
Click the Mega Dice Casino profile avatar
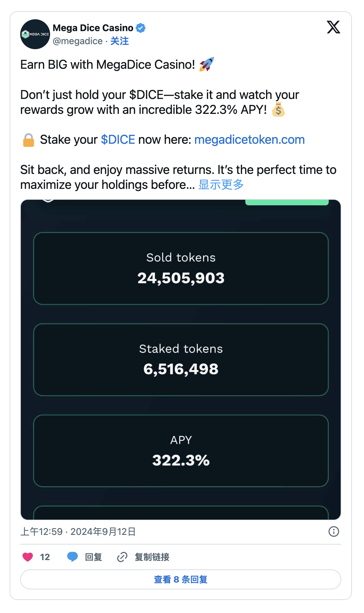coord(35,34)
